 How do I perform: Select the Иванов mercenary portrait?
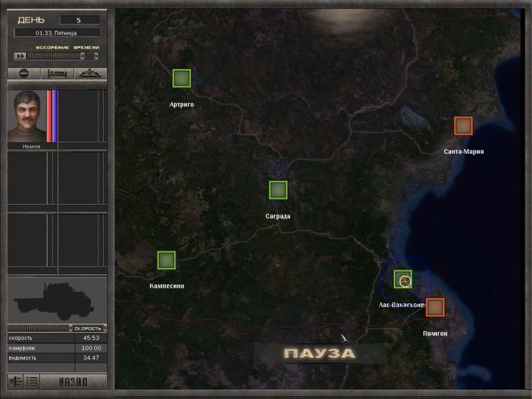click(x=27, y=116)
